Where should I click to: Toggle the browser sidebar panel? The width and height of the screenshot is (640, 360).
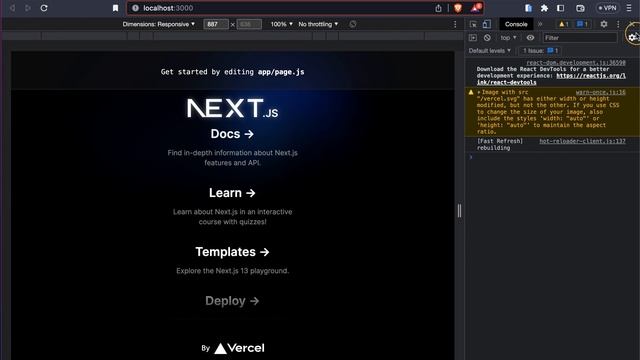click(x=560, y=8)
